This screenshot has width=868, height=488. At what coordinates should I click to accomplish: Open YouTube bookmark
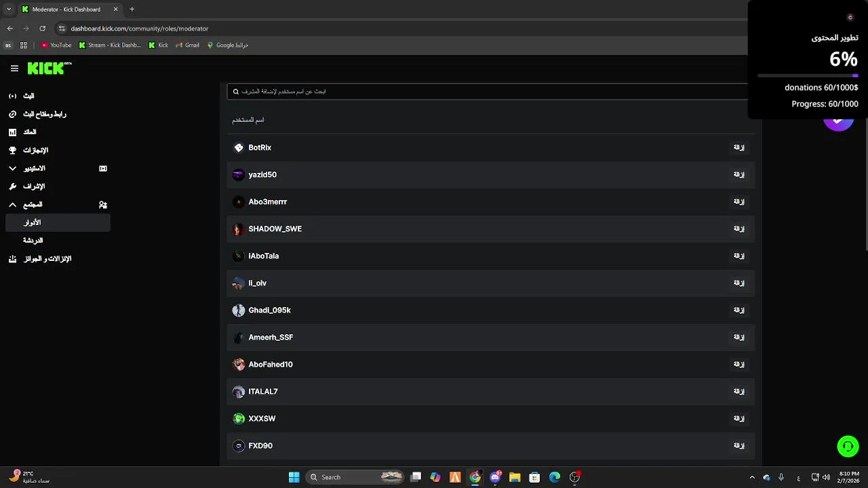click(56, 45)
